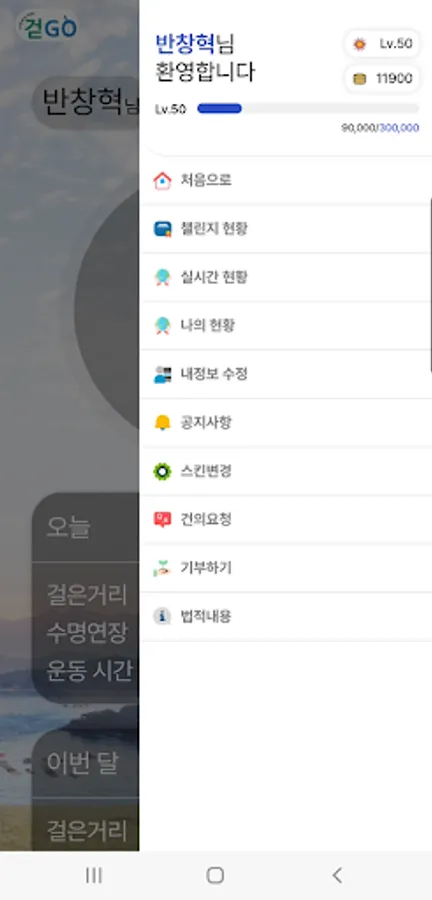Tap the 걷GO logo in background
Viewport: 432px width, 900px height.
[48, 26]
